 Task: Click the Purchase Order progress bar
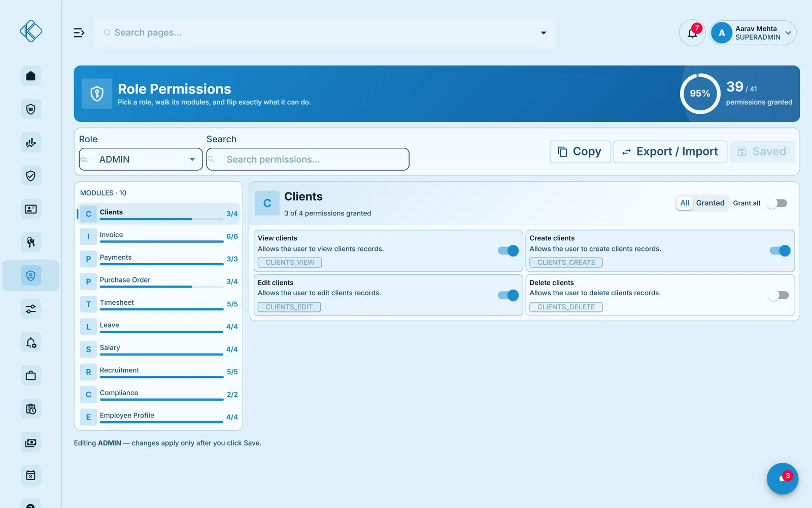click(161, 287)
